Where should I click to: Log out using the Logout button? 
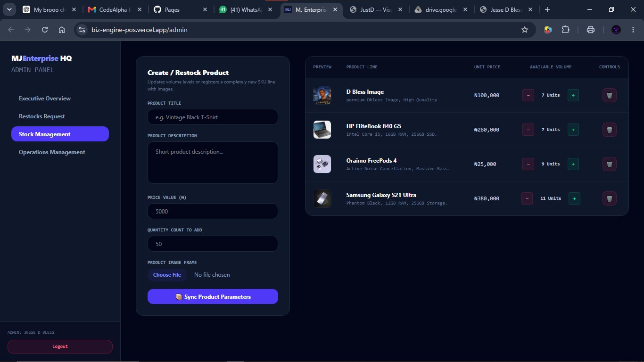pos(60,346)
